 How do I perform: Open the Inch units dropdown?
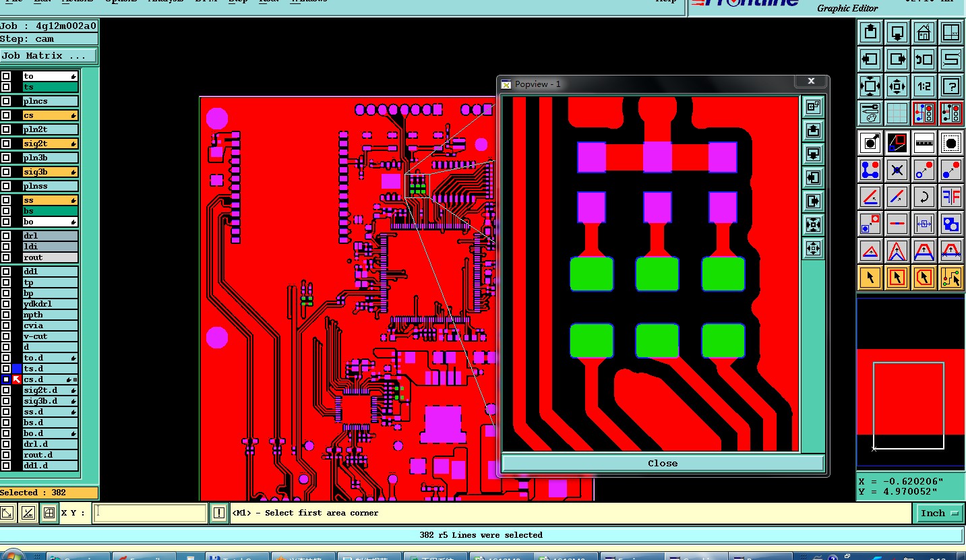(939, 513)
